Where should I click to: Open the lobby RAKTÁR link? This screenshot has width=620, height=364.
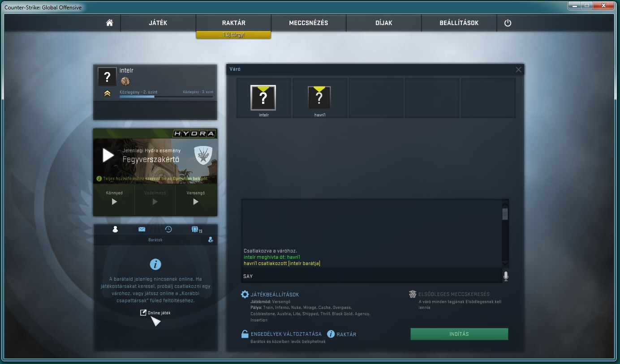click(x=346, y=334)
